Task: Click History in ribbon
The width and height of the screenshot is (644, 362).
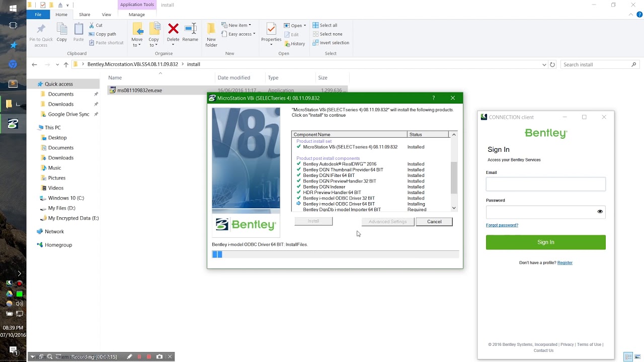Action: pos(294,44)
